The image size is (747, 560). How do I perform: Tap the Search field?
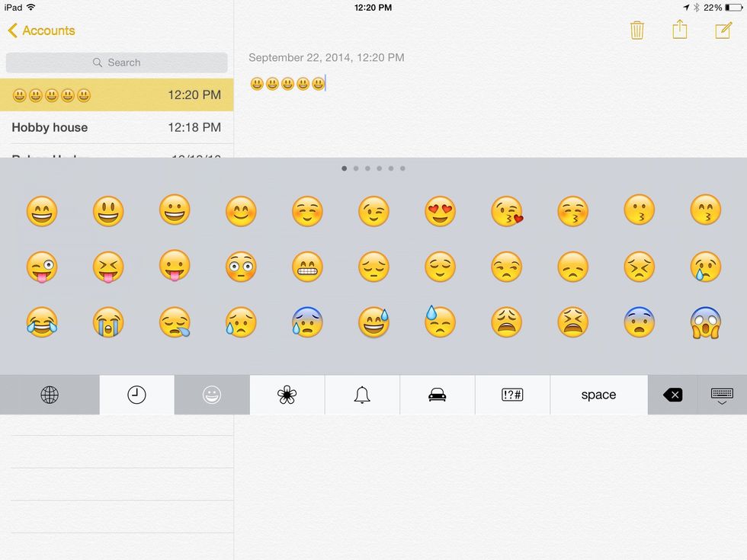pos(117,62)
